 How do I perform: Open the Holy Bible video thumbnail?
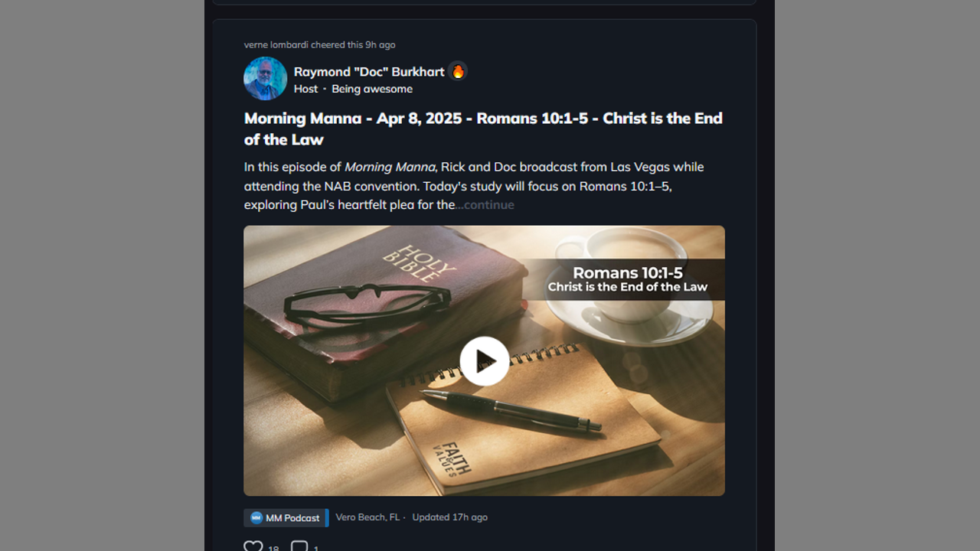click(x=484, y=360)
